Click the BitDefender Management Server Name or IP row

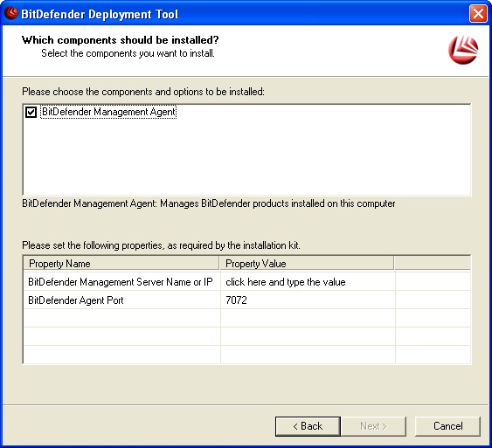[x=247, y=281]
